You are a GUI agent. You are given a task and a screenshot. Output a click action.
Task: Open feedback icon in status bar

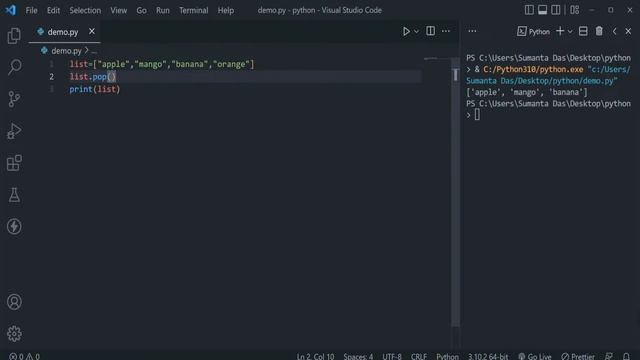pyautogui.click(x=609, y=356)
